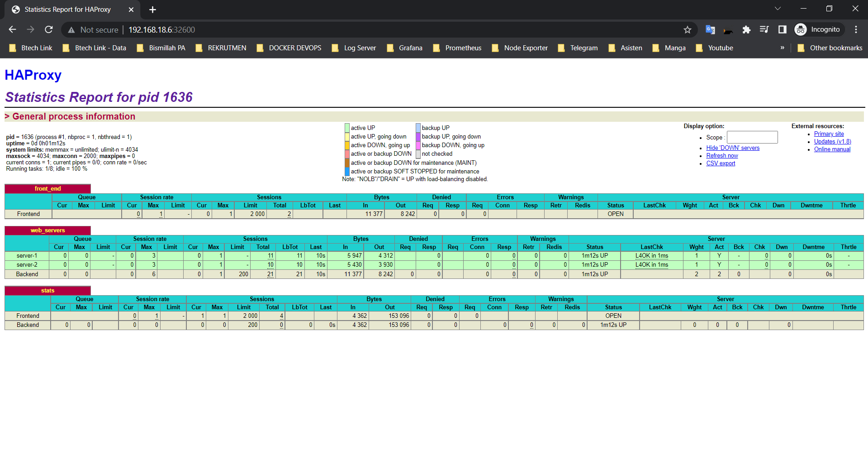Open the Updates (v1.8) link
Image resolution: width=868 pixels, height=465 pixels.
tap(832, 142)
